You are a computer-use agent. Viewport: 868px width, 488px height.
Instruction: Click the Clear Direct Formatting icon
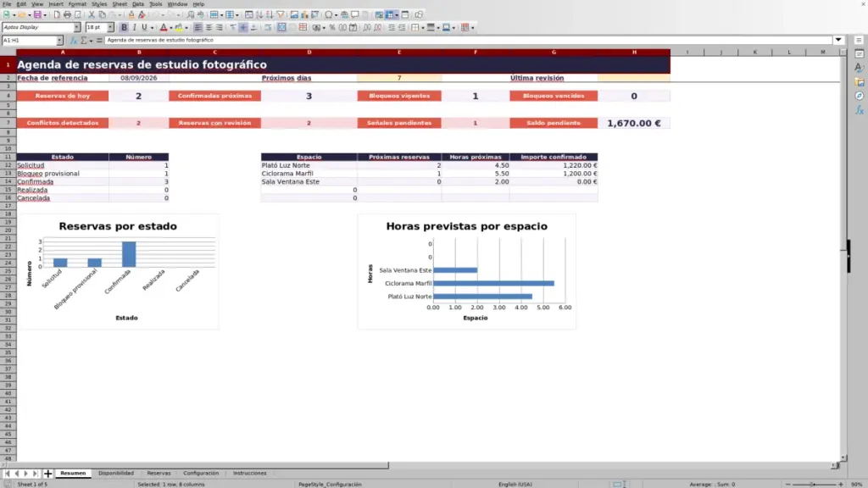tap(142, 15)
